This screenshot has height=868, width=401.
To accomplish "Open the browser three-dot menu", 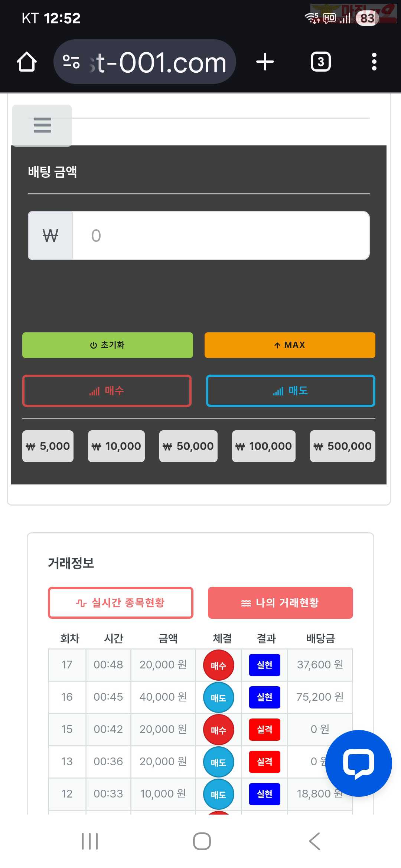I will pyautogui.click(x=374, y=62).
